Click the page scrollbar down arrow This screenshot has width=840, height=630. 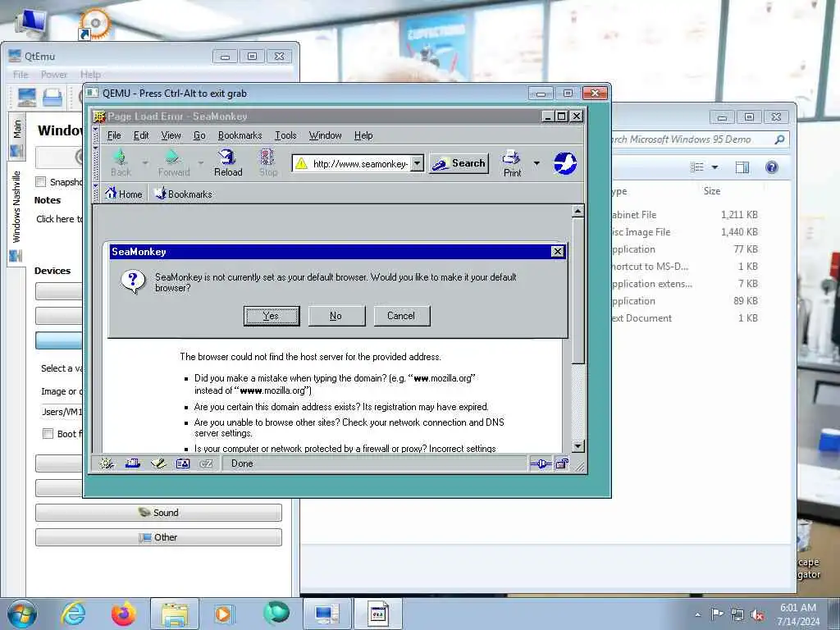coord(577,446)
